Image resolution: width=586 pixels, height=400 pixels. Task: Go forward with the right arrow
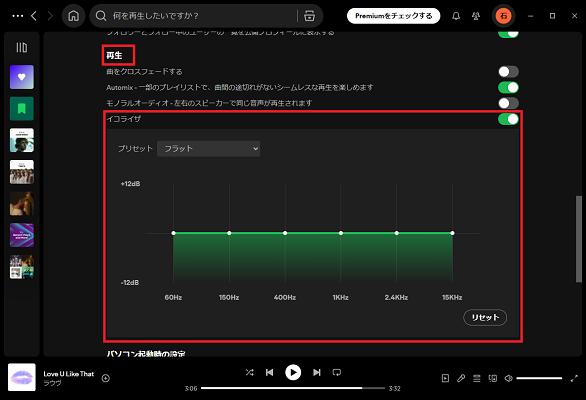pyautogui.click(x=50, y=16)
